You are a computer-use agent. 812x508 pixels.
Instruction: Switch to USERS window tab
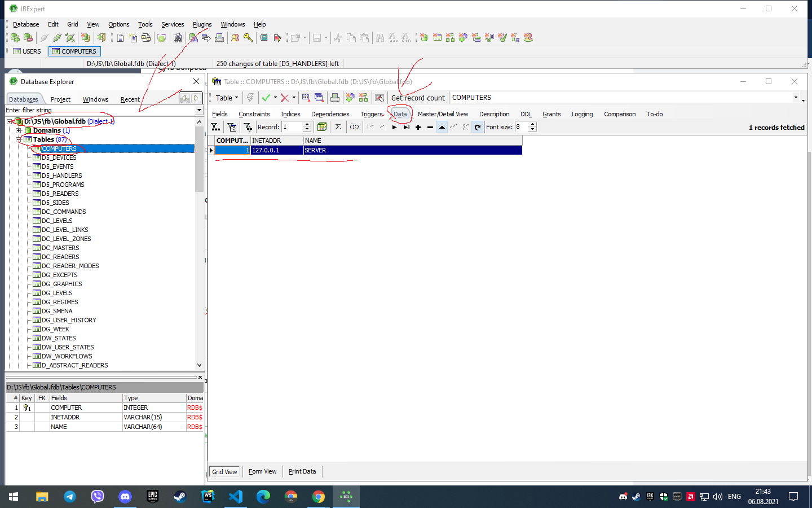[x=27, y=51]
